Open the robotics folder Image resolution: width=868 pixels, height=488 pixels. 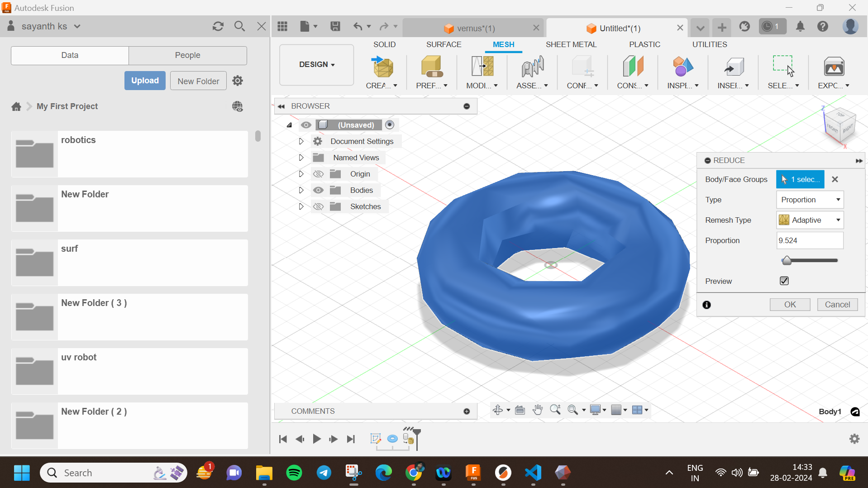click(x=129, y=154)
